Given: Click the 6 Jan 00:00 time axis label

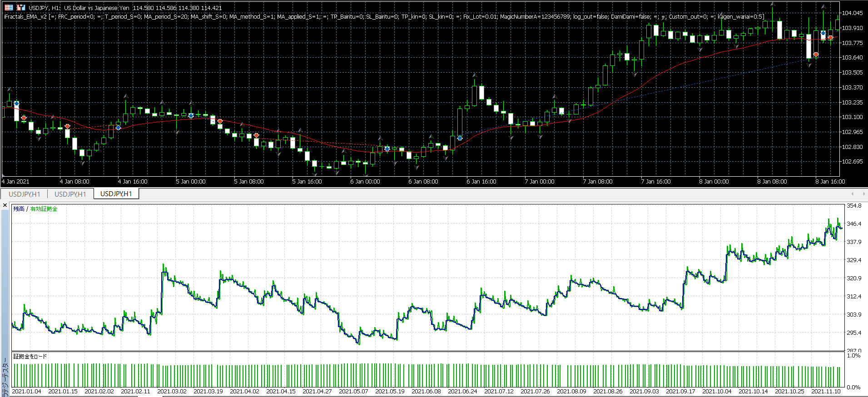Looking at the screenshot, I should click(x=365, y=182).
